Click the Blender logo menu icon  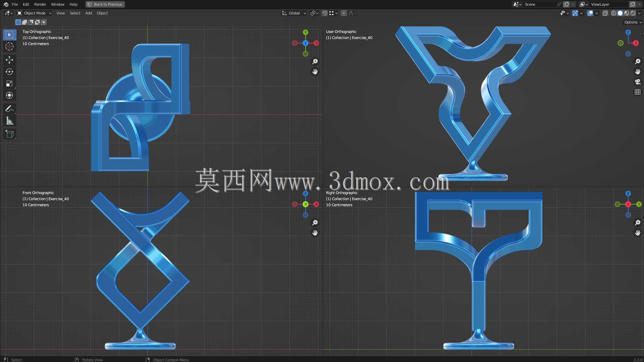tap(6, 4)
